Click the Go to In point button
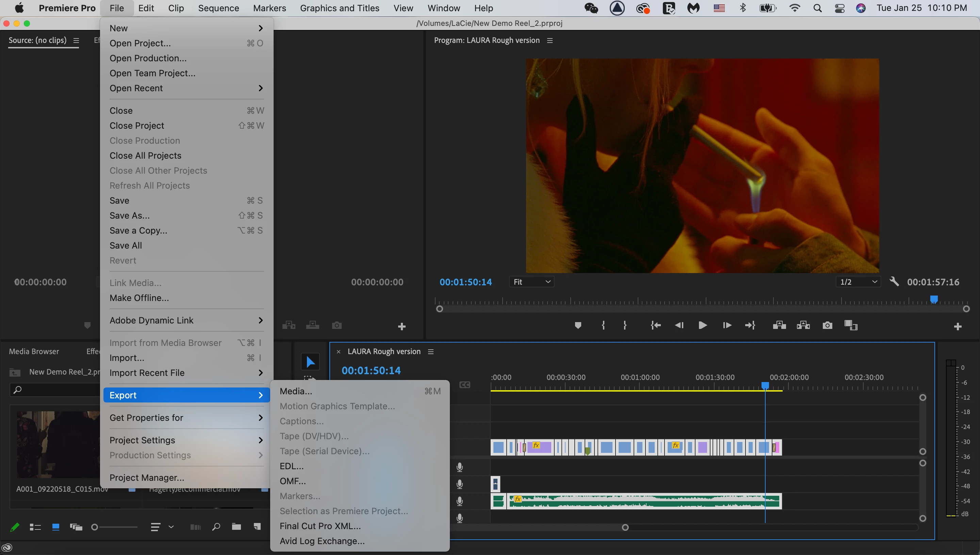The height and width of the screenshot is (555, 980). [x=655, y=325]
